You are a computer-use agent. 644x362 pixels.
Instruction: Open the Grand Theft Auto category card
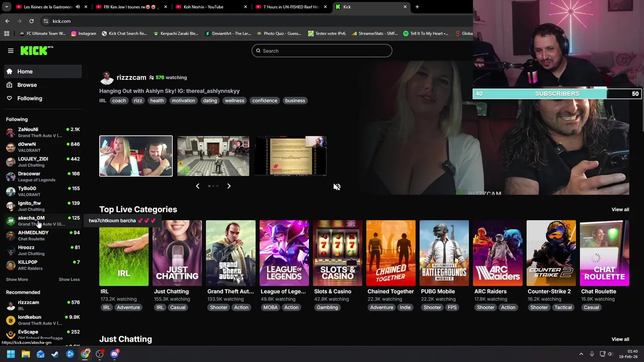230,253
